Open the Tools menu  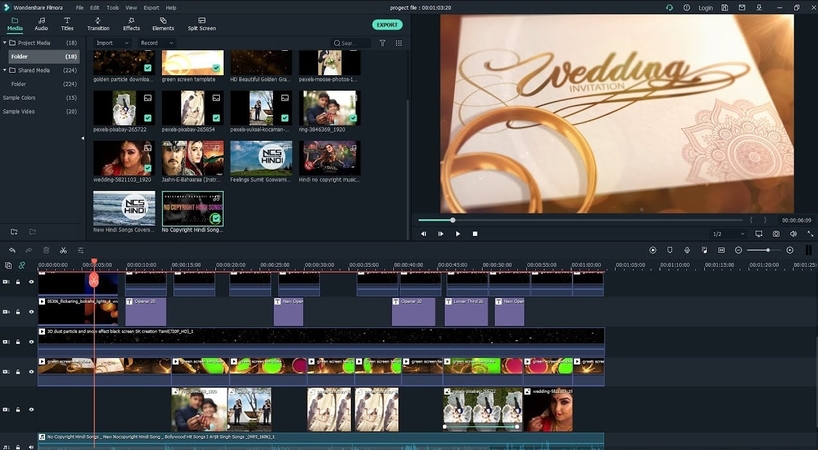click(x=112, y=8)
